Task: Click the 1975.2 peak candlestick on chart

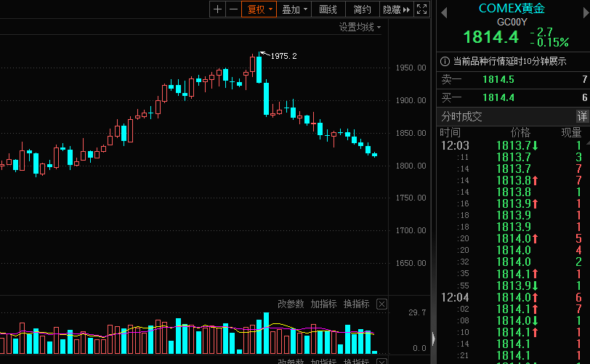Action: click(x=259, y=69)
